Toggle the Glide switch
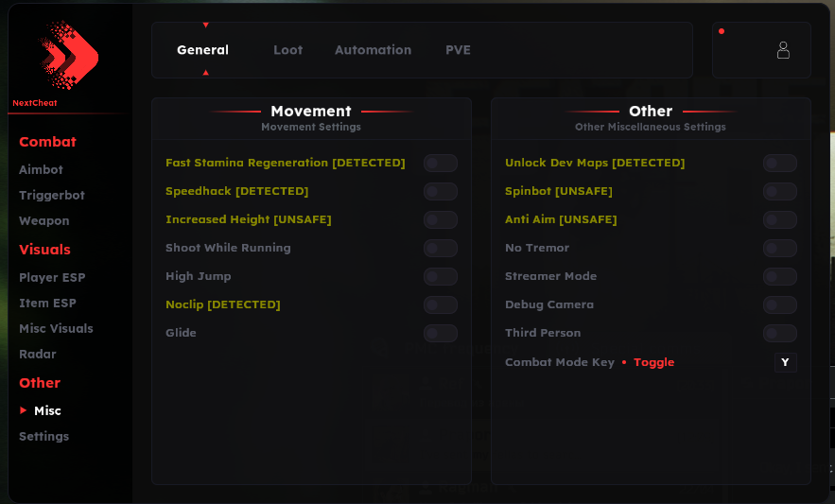Screen dimensions: 835x504 (440, 333)
